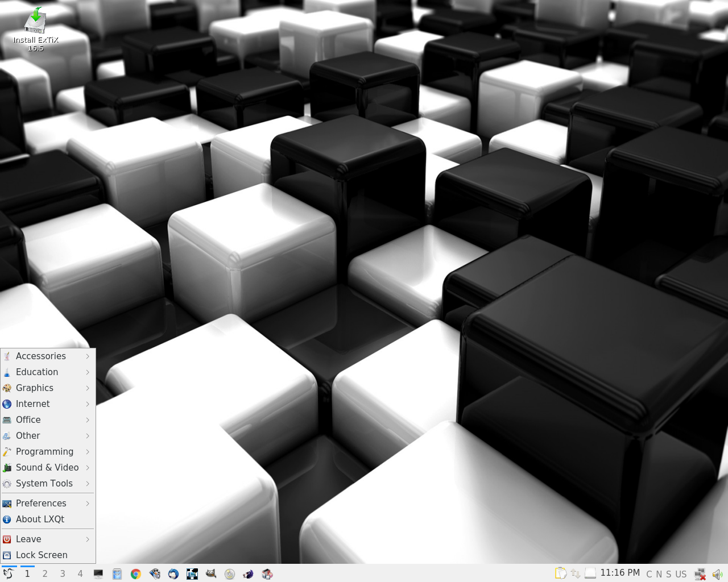Toggle the Scroll Lock S indicator
The height and width of the screenshot is (582, 728).
[669, 574]
